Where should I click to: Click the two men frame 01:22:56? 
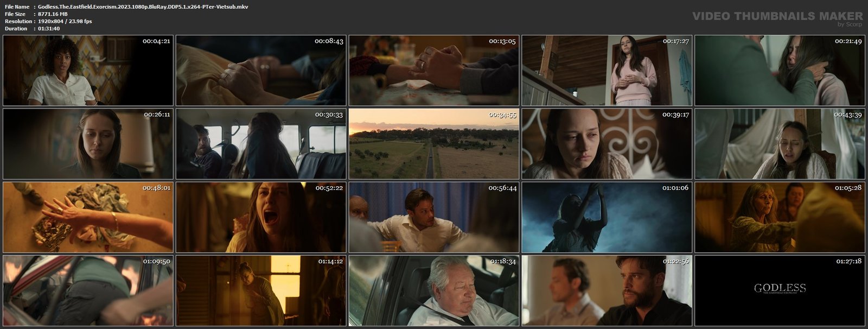607,290
